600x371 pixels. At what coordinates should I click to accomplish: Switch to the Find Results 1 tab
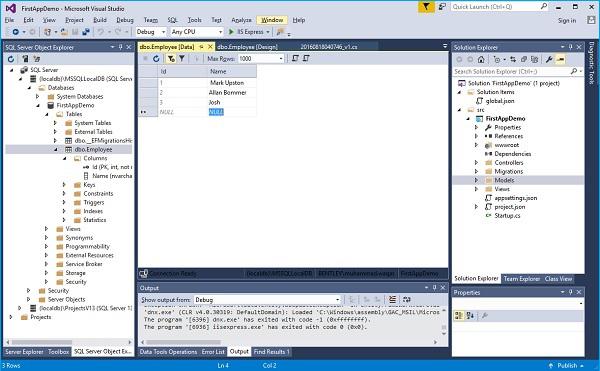[x=271, y=351]
